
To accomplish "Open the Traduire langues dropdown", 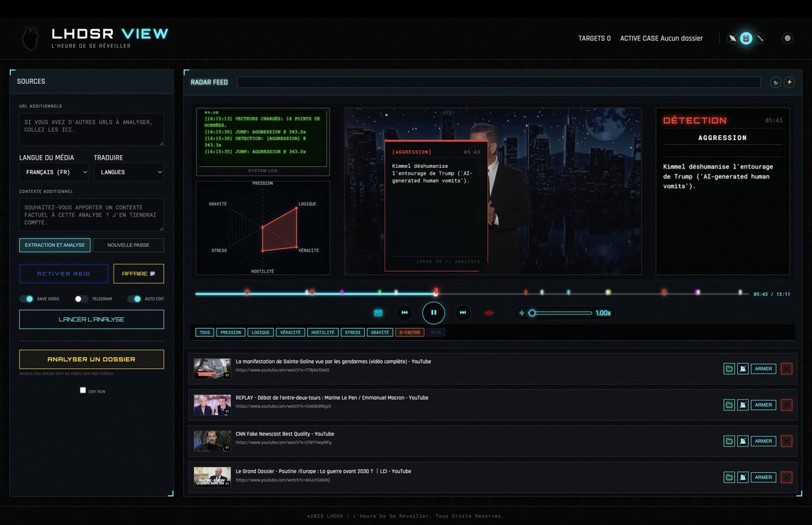I will pyautogui.click(x=129, y=172).
